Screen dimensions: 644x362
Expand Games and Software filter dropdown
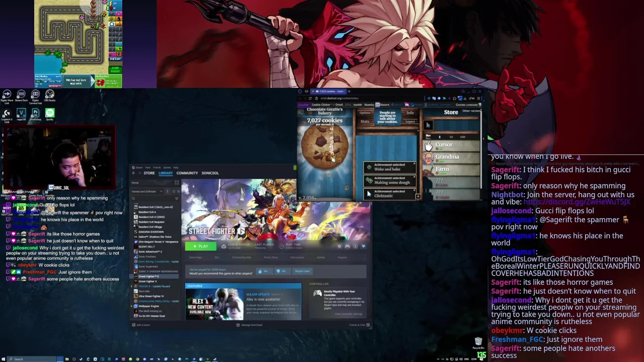coord(146,192)
